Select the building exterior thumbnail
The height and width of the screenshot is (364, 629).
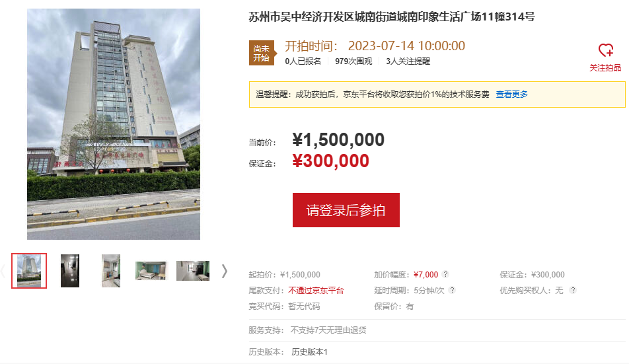click(29, 271)
